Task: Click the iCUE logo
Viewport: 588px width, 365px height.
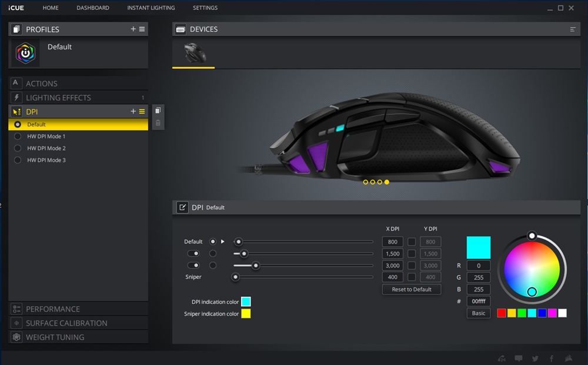Action: pos(16,8)
